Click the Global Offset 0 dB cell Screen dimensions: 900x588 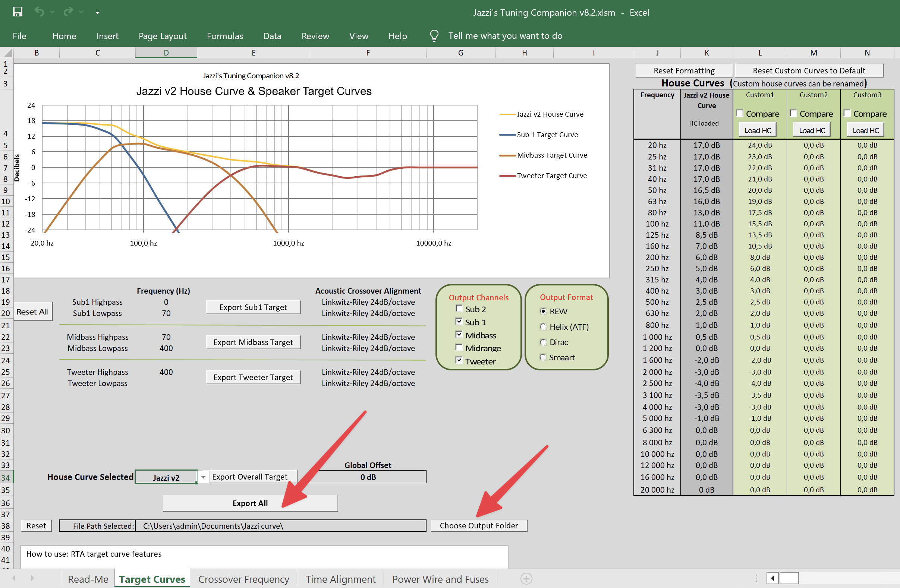point(368,477)
